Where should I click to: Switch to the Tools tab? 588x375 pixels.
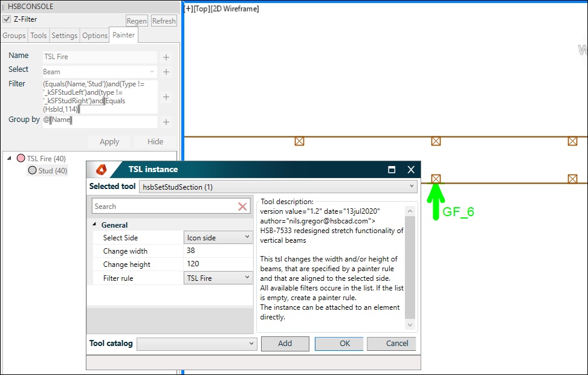pos(39,36)
